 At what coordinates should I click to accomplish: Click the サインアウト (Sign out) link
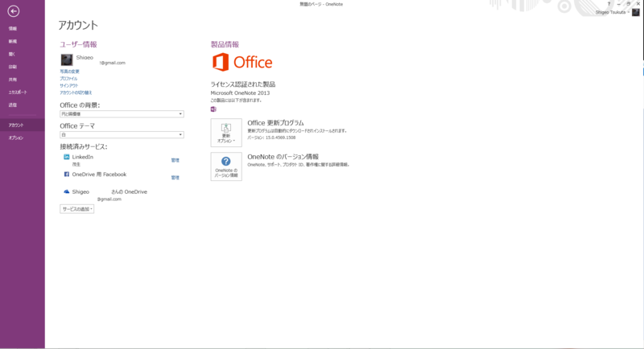(69, 86)
